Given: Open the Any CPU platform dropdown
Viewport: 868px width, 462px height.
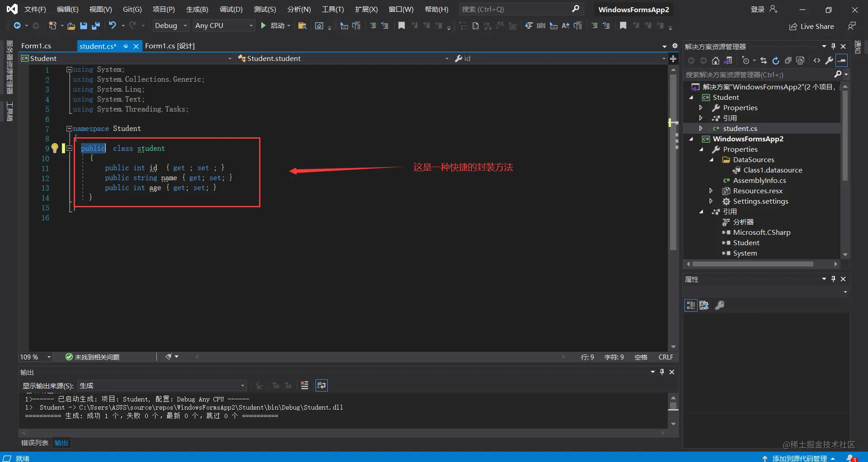Looking at the screenshot, I should pos(224,26).
